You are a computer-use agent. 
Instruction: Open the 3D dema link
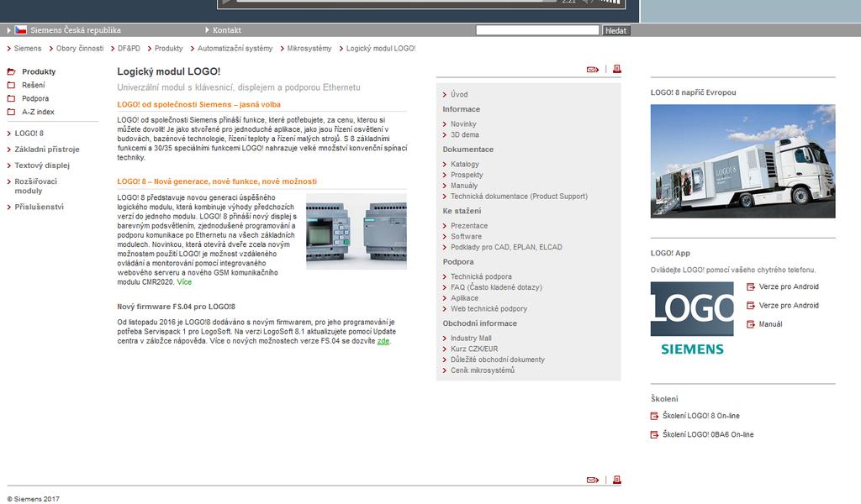[464, 134]
